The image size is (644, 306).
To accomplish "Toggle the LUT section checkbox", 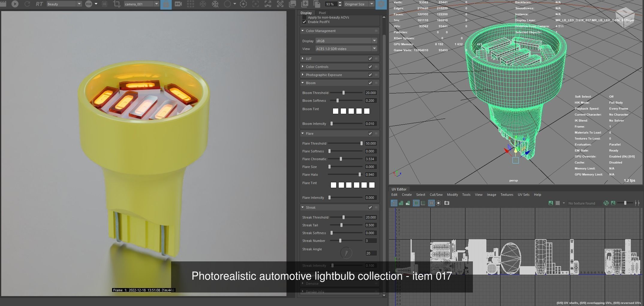I will 370,59.
